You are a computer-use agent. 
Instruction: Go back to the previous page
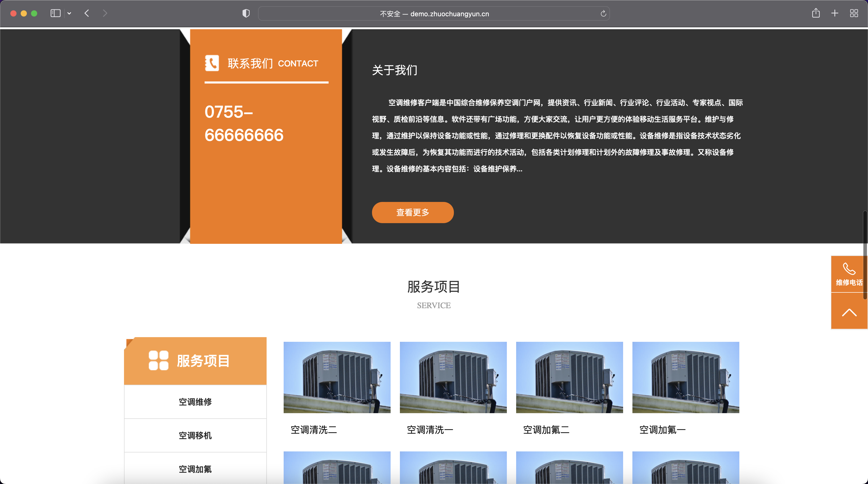(x=87, y=13)
